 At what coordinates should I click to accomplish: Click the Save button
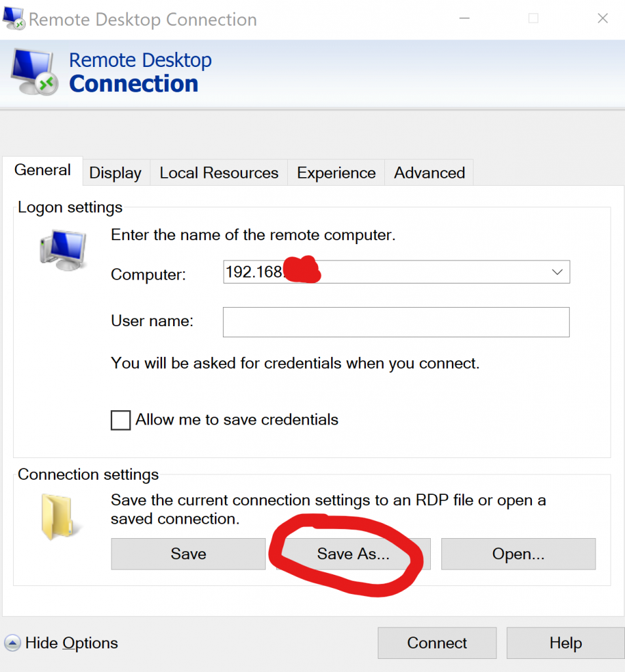click(x=188, y=554)
